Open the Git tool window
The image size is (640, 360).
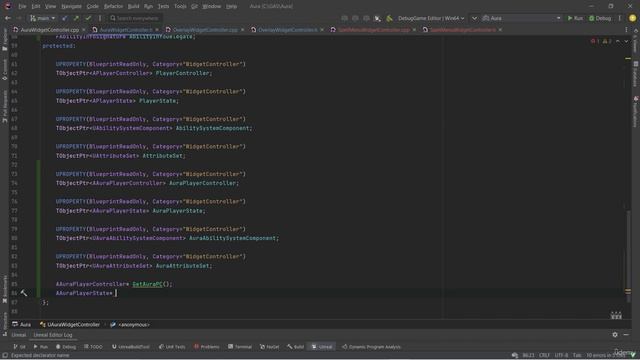[x=19, y=347]
